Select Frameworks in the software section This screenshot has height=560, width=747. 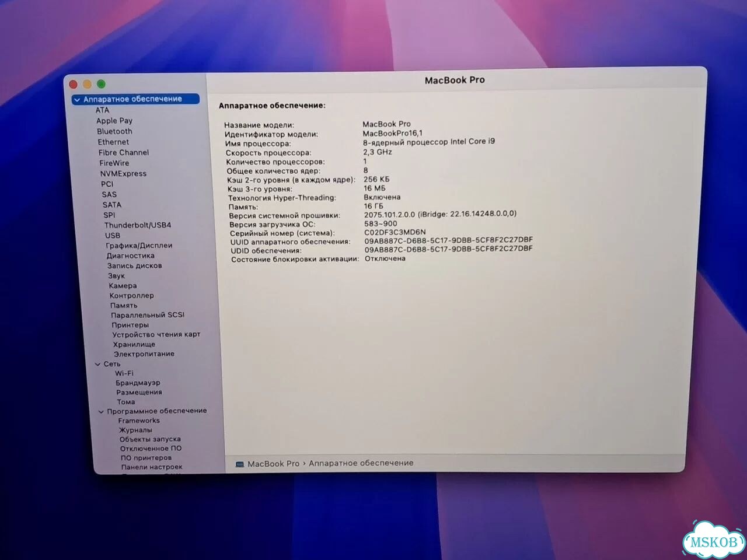[x=139, y=421]
